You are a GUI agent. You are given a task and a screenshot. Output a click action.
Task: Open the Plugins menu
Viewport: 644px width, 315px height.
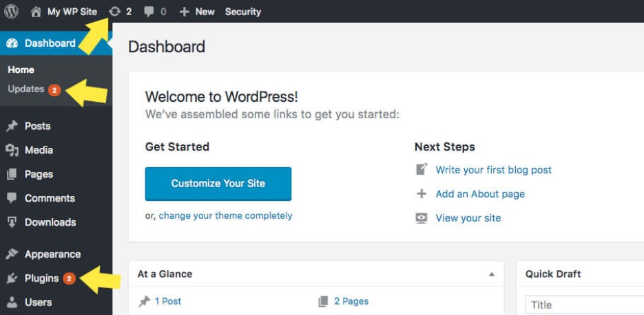pyautogui.click(x=41, y=278)
